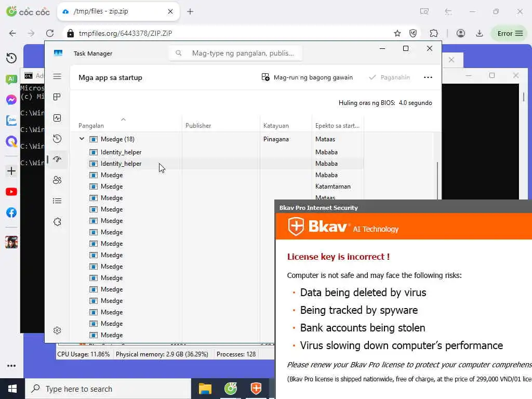
Task: Select Msedge row with Katamtaman impact
Action: pos(217,187)
